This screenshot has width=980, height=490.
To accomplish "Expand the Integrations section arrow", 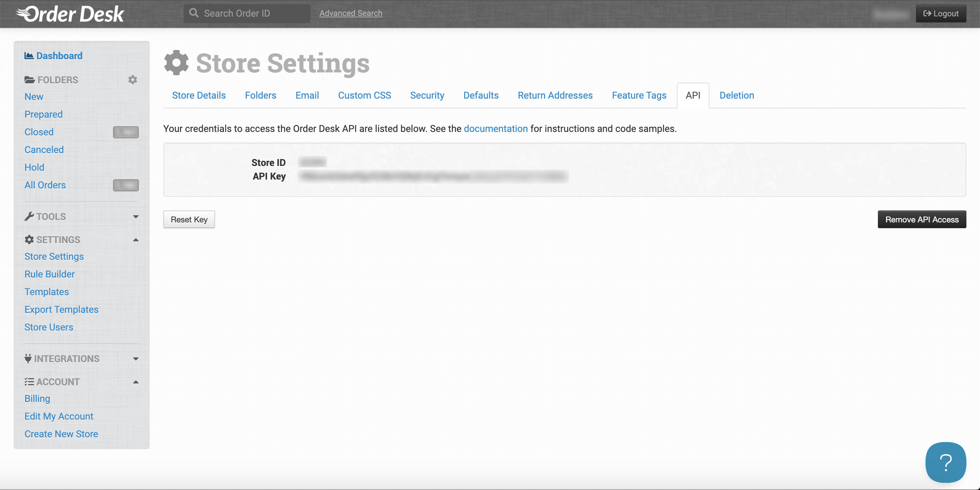I will coord(135,359).
